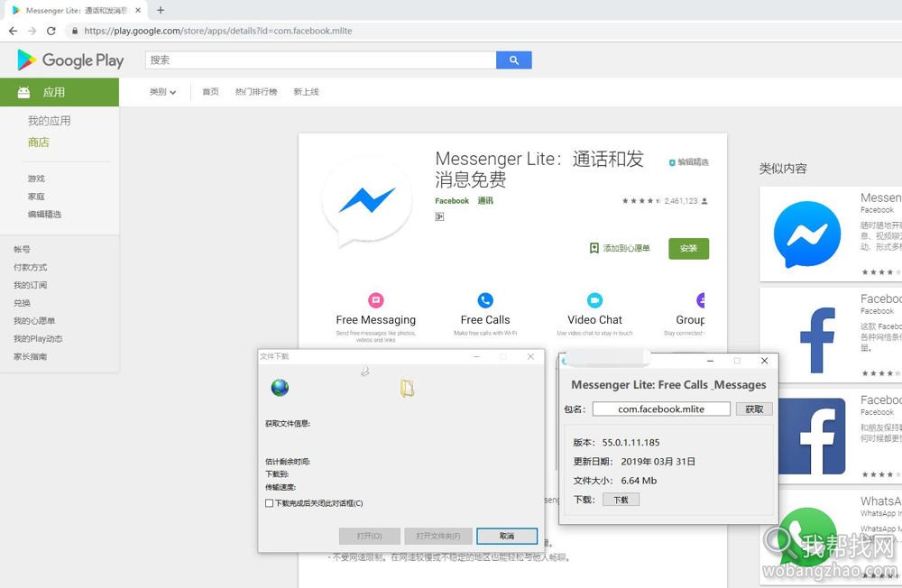Click the file size 6.64 Mb
The width and height of the screenshot is (902, 588).
(639, 481)
